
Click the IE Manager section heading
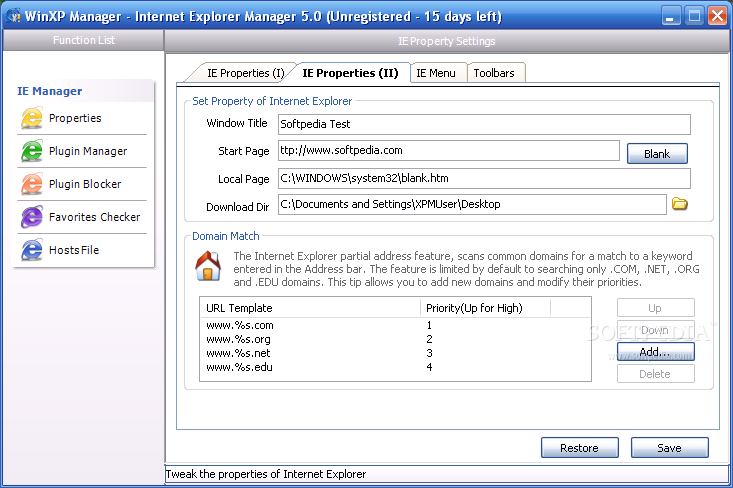coord(50,91)
